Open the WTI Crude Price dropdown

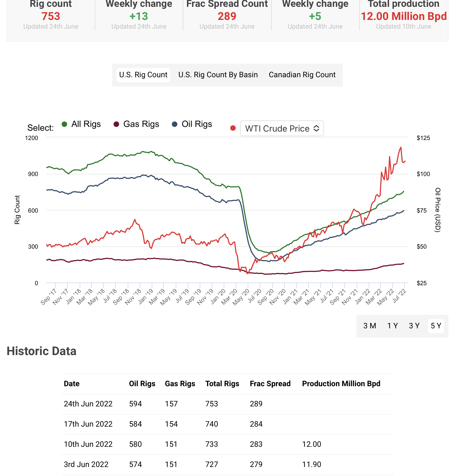click(x=282, y=128)
